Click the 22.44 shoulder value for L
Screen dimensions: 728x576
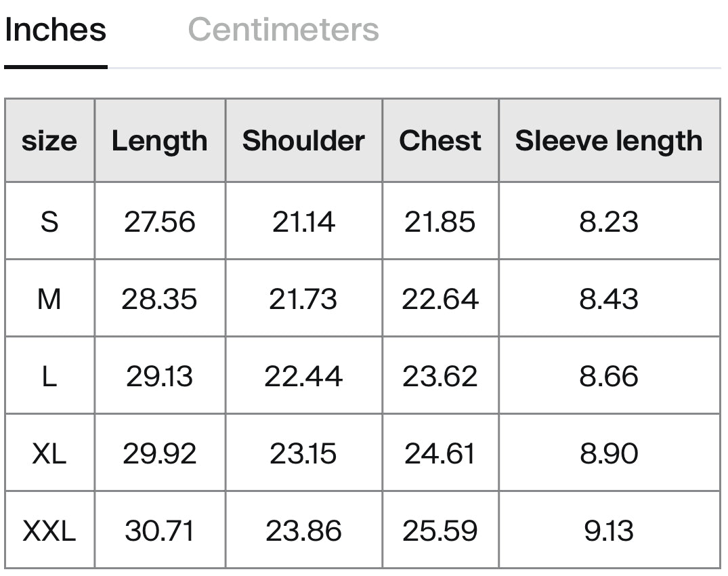[303, 376]
